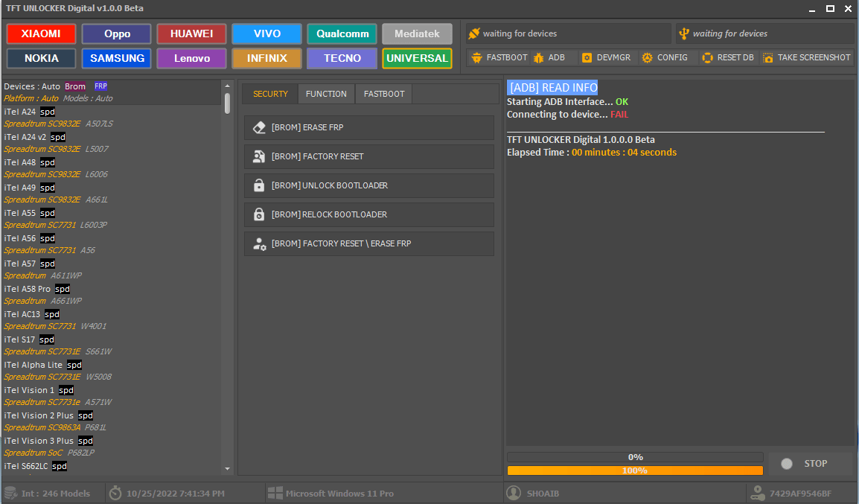Switch to the FUNCTION tab
The width and height of the screenshot is (859, 504).
(325, 94)
